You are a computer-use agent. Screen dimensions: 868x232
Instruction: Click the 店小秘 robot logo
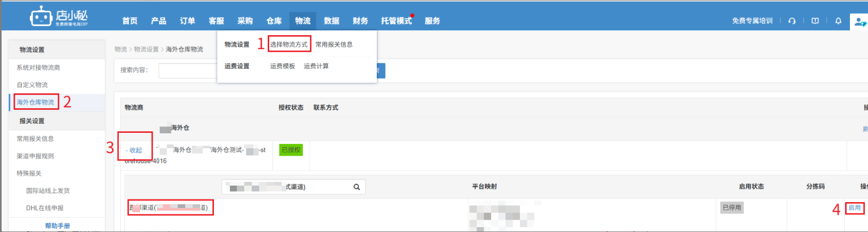click(x=41, y=17)
